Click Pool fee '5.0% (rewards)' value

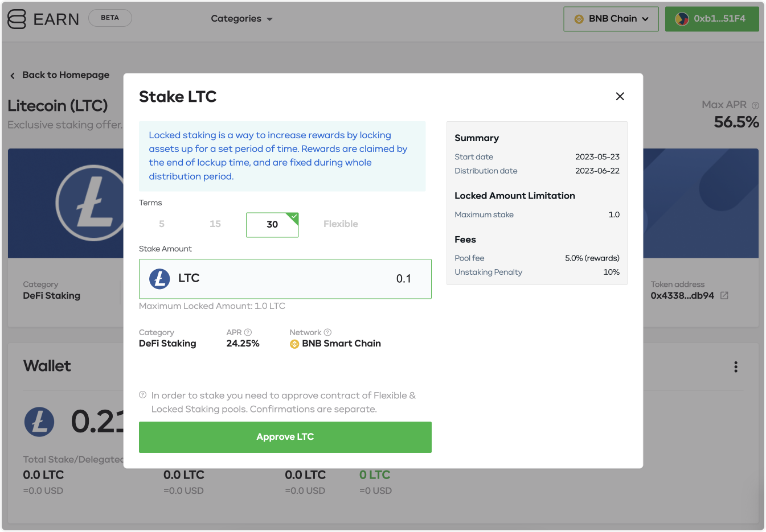592,258
